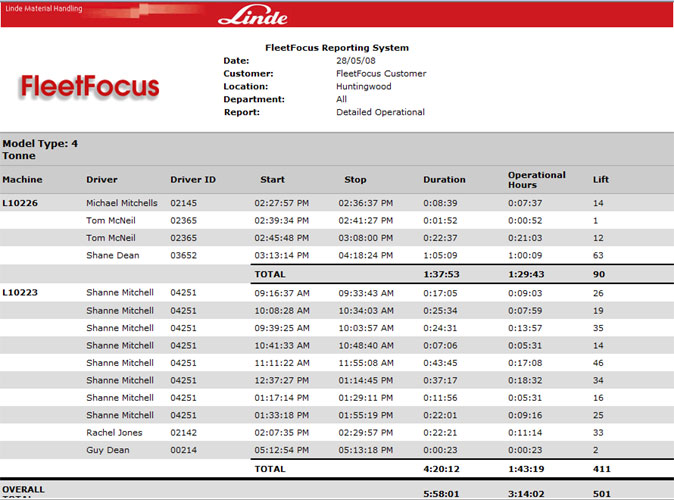
Task: Click operational hours 1:00:09
Action: (525, 255)
